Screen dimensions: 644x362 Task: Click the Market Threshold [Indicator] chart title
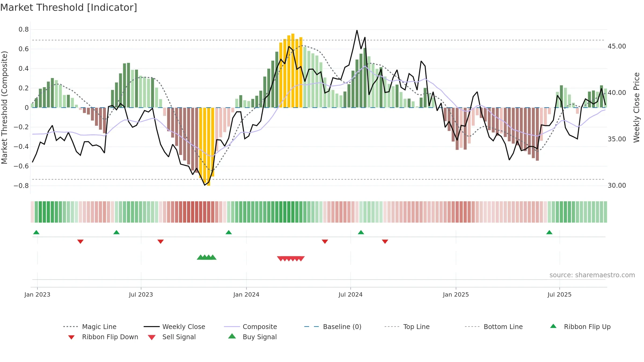tap(69, 8)
